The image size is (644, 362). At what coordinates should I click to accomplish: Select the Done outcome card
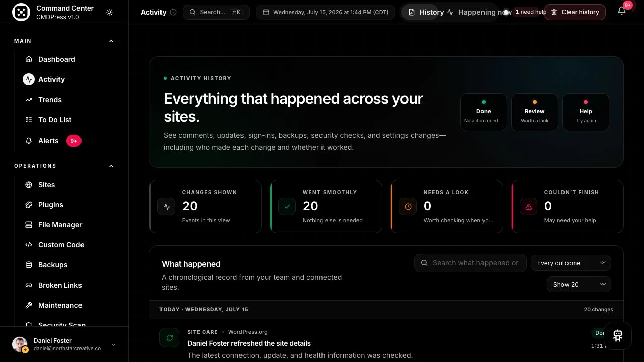point(484,112)
